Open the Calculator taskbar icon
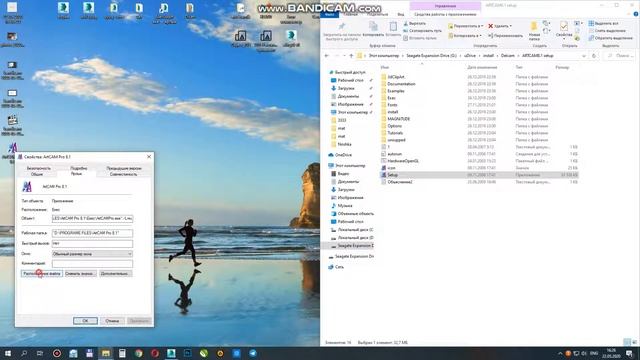The height and width of the screenshot is (360, 640). click(122, 353)
